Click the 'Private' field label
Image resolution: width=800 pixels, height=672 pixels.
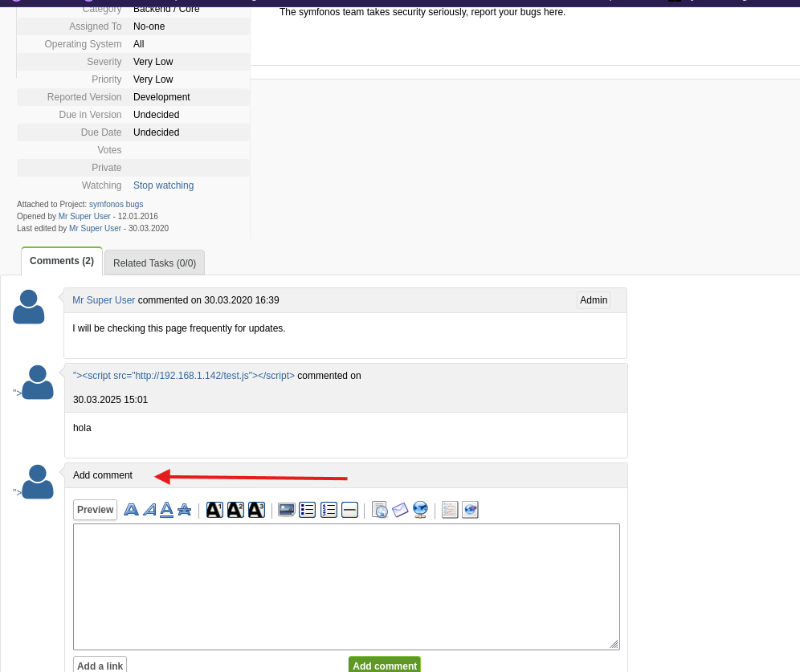107,168
